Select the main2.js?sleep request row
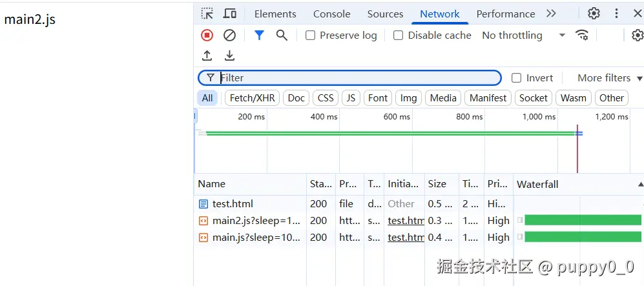Image resolution: width=644 pixels, height=286 pixels. click(419, 221)
